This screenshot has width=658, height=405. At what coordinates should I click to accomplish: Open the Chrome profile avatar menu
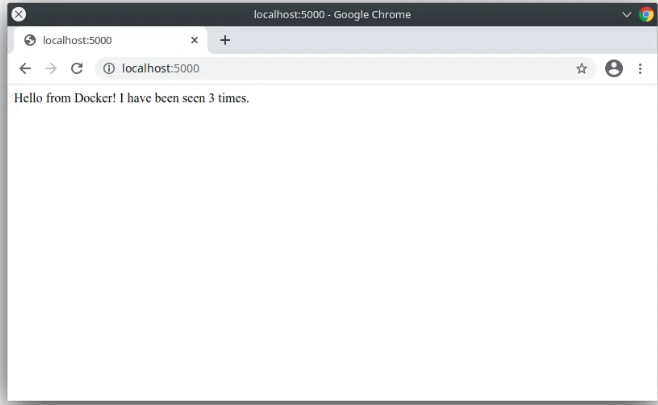(x=614, y=68)
